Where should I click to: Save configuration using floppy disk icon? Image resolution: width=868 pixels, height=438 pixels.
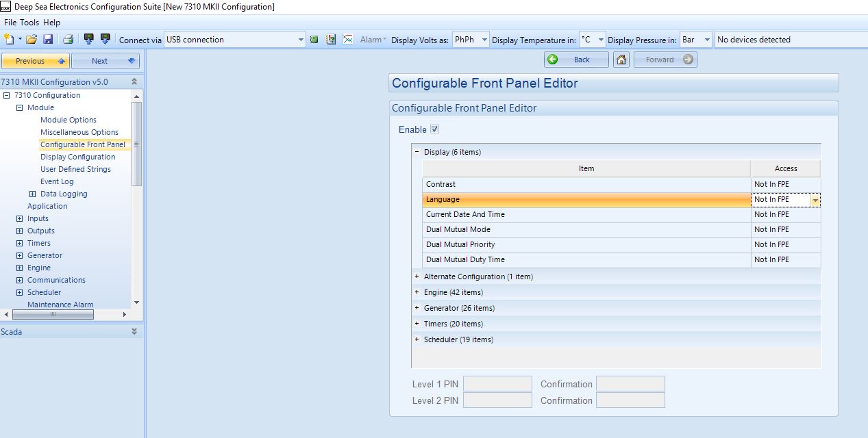tap(48, 40)
